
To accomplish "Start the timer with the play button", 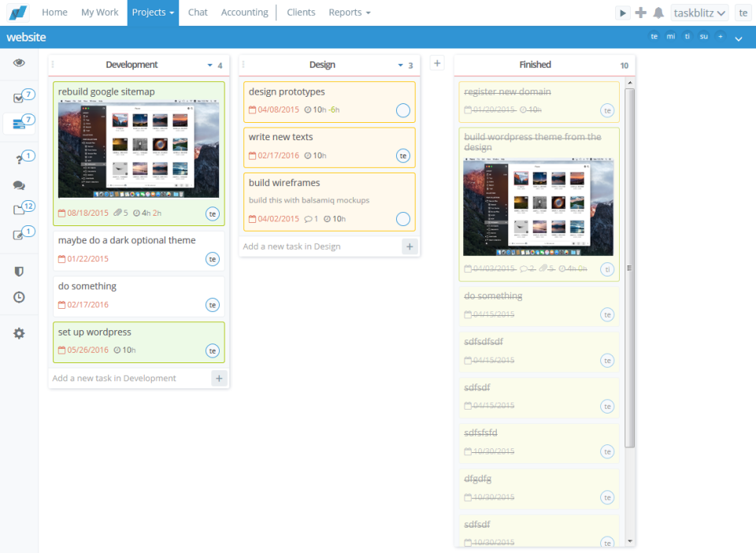I will pyautogui.click(x=622, y=12).
